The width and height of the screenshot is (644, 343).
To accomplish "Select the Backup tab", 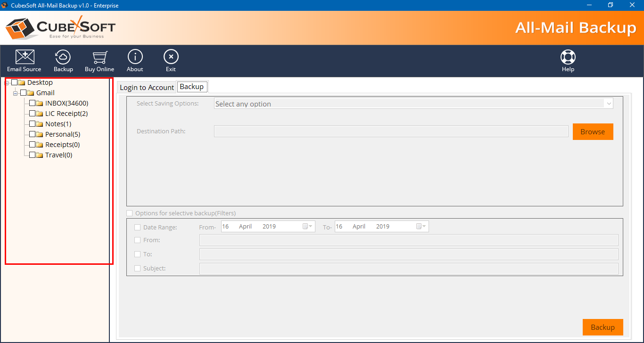I will point(192,87).
